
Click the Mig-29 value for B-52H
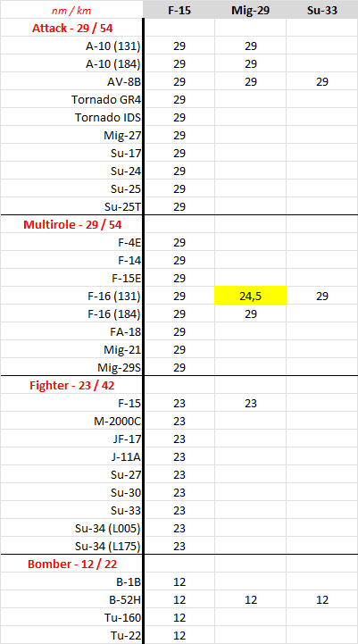tap(251, 599)
